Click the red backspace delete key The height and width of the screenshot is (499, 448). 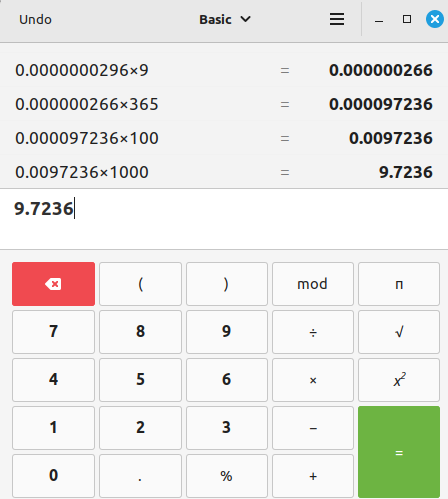(53, 284)
